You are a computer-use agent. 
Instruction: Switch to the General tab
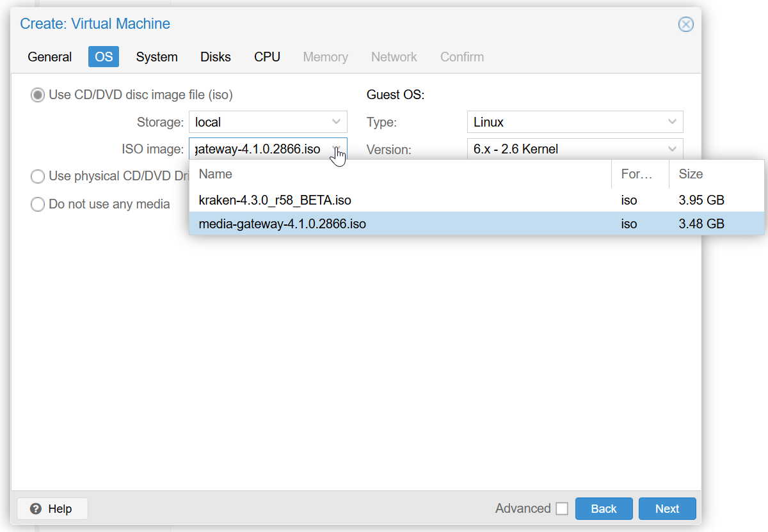(49, 57)
